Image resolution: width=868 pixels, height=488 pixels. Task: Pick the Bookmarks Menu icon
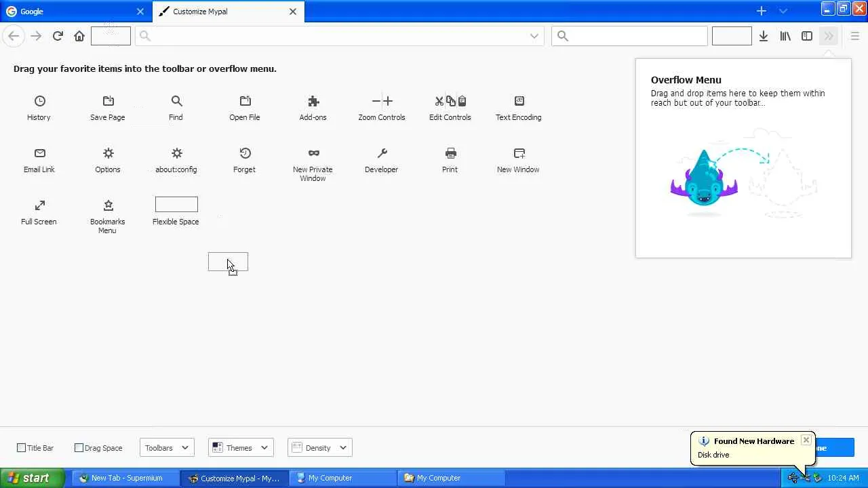point(108,205)
